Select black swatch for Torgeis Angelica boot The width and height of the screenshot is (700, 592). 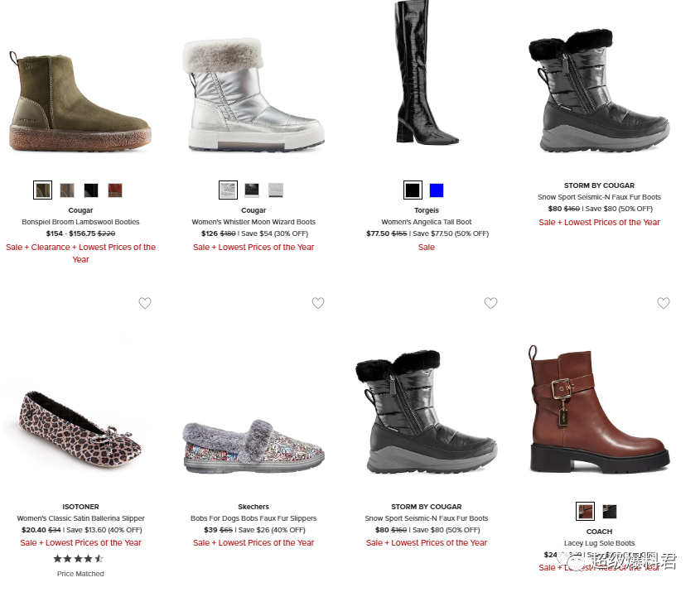tap(413, 190)
